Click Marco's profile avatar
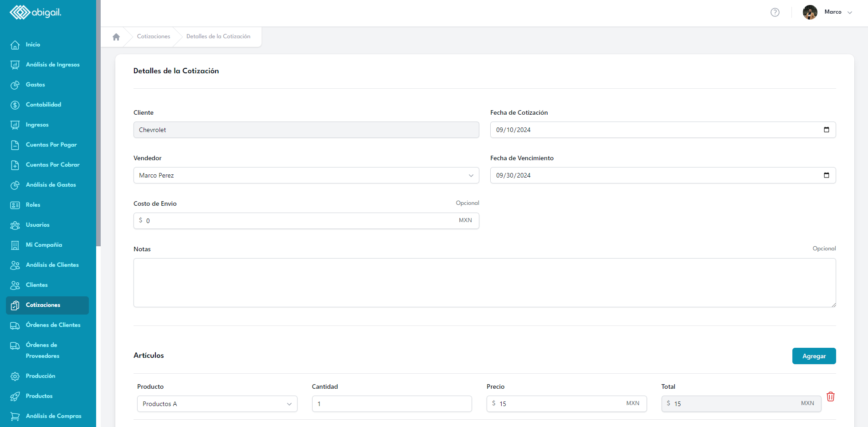Screen dimensions: 868x427 [x=810, y=12]
